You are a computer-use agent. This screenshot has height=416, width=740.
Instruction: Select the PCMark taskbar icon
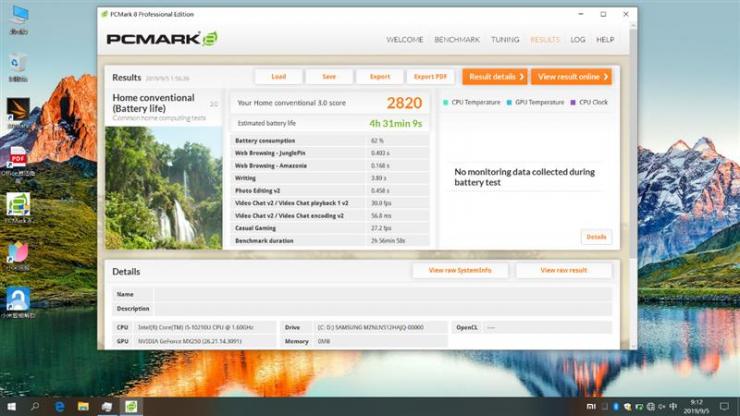[131, 406]
